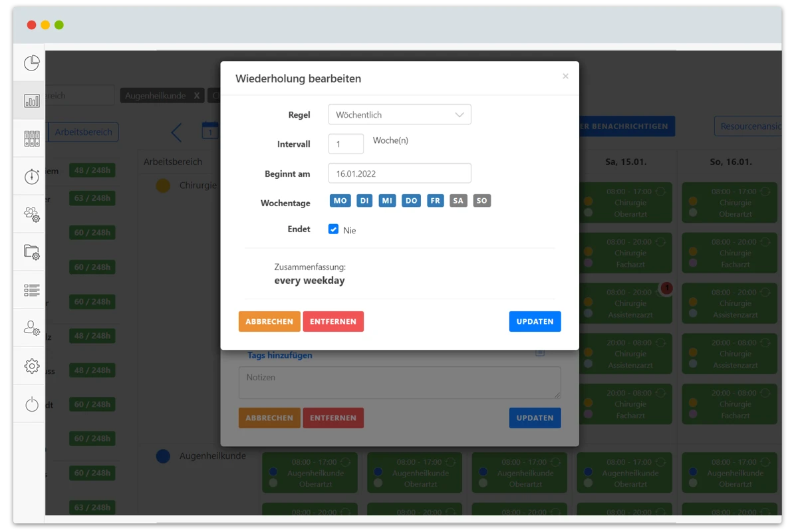This screenshot has width=798, height=532.
Task: Open the pie chart dashboard icon in sidebar
Action: click(31, 63)
